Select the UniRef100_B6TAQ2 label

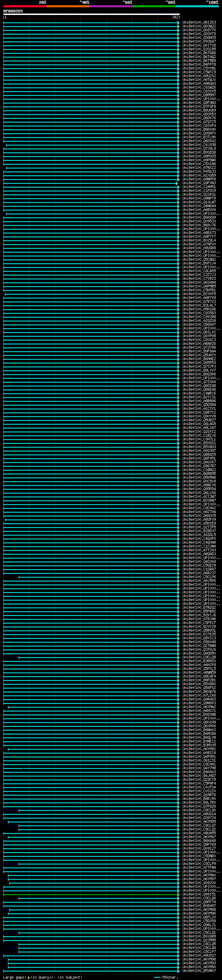(x=199, y=57)
